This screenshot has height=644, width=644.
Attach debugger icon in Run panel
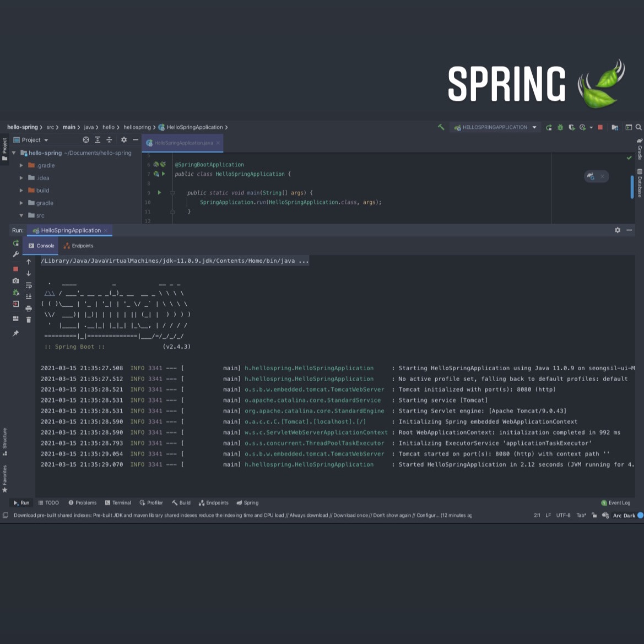15,293
